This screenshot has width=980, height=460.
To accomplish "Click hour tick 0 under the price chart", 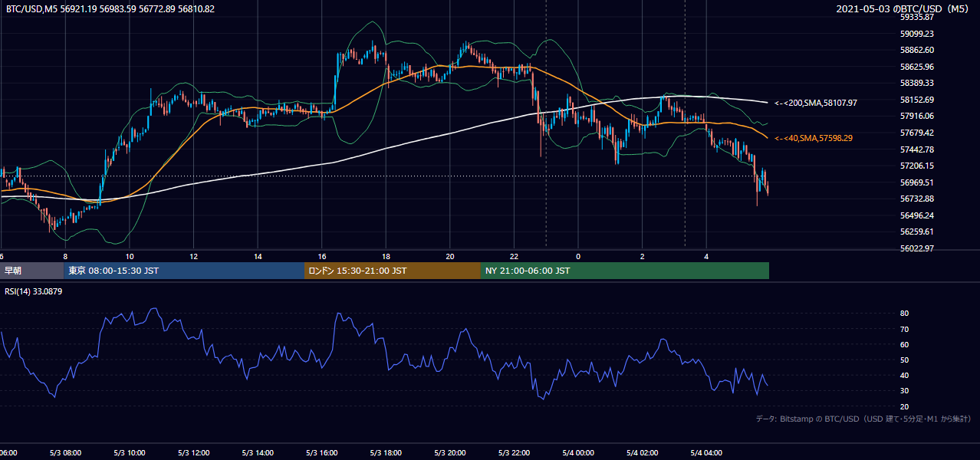I will pyautogui.click(x=577, y=256).
